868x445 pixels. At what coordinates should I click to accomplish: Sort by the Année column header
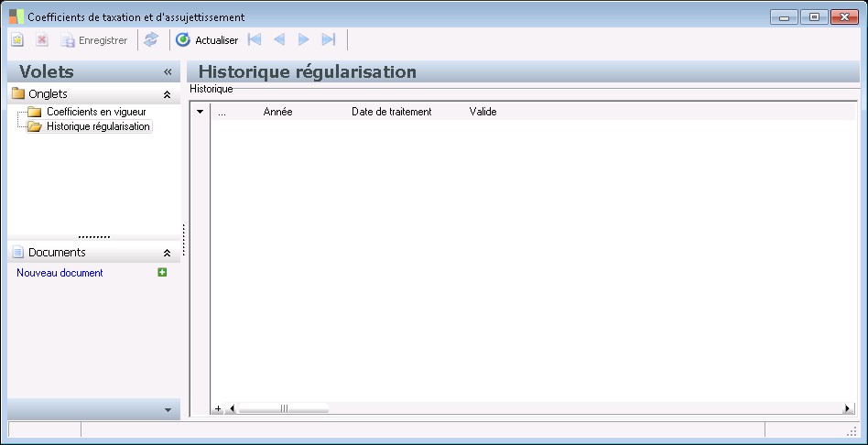click(x=278, y=112)
